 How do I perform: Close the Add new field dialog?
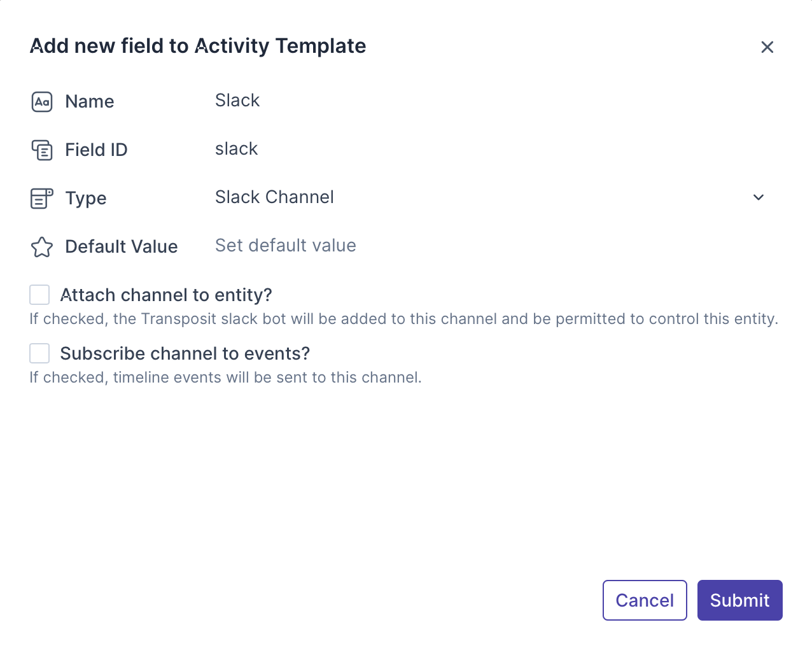767,47
